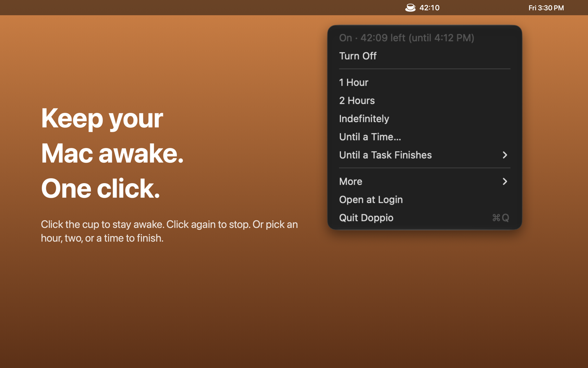Quit Doppio from the menu
The width and height of the screenshot is (588, 368).
click(425, 218)
